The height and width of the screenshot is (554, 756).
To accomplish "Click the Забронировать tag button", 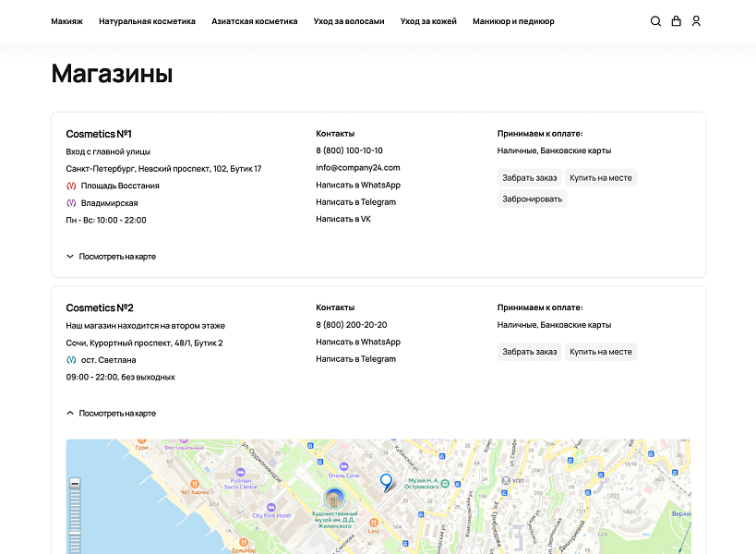I will 531,199.
